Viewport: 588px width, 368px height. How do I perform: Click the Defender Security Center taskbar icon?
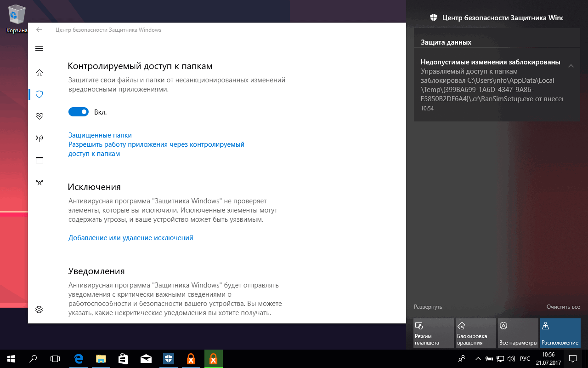coord(169,358)
